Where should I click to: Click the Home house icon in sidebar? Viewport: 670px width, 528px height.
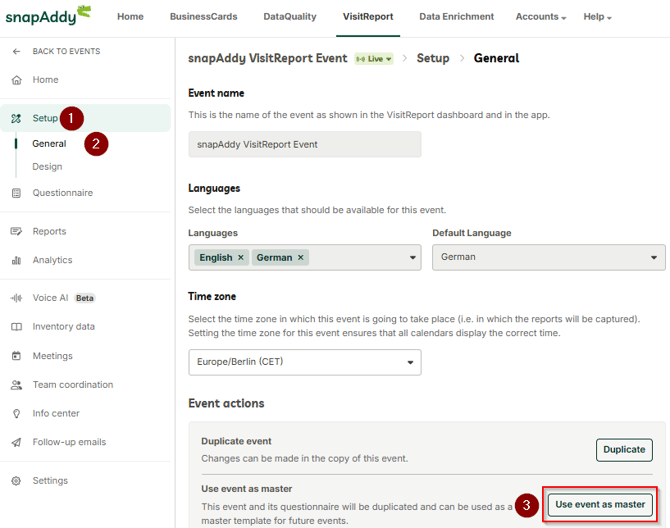click(16, 80)
